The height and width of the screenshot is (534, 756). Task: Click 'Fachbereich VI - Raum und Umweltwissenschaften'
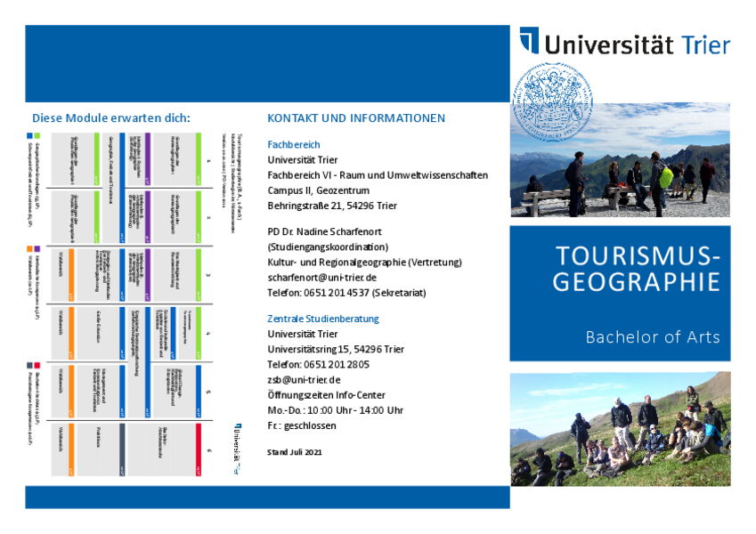click(x=378, y=175)
